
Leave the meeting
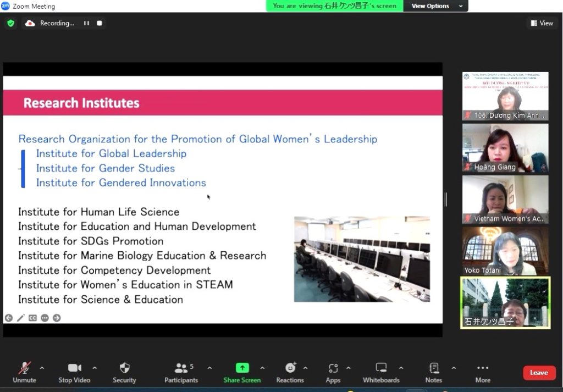pyautogui.click(x=539, y=372)
